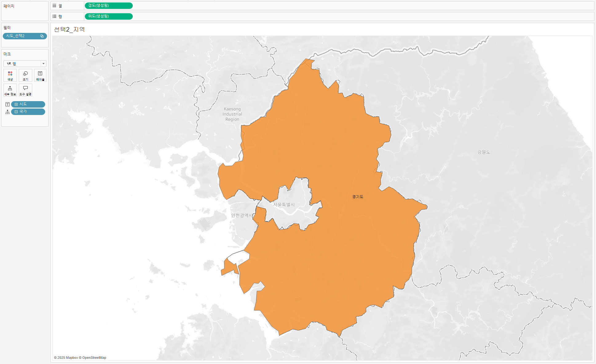Click the detail type icon beside the 국가 pill
Screen dimensions: 596x364
[x=7, y=112]
